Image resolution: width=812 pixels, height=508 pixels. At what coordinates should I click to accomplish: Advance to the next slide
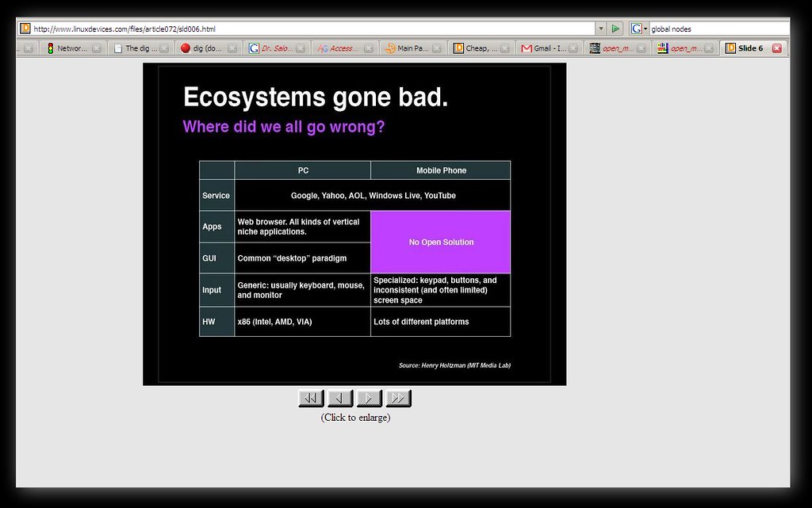click(x=369, y=398)
